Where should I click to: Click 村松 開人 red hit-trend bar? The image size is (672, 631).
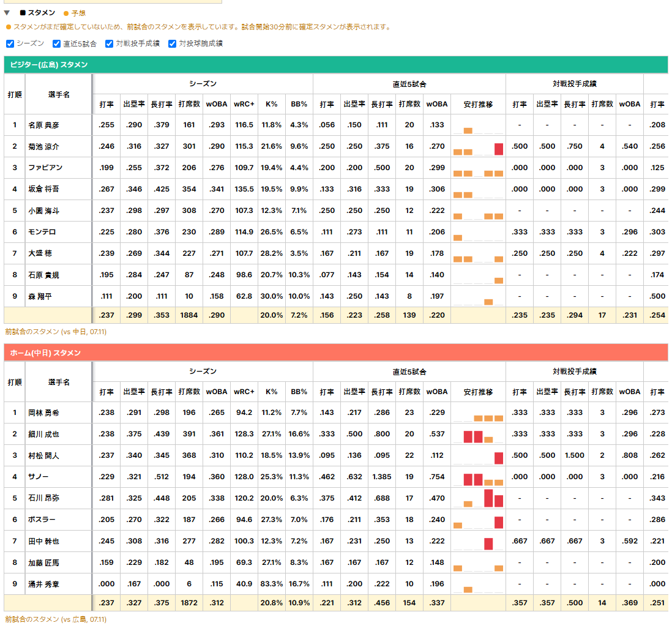pos(498,458)
